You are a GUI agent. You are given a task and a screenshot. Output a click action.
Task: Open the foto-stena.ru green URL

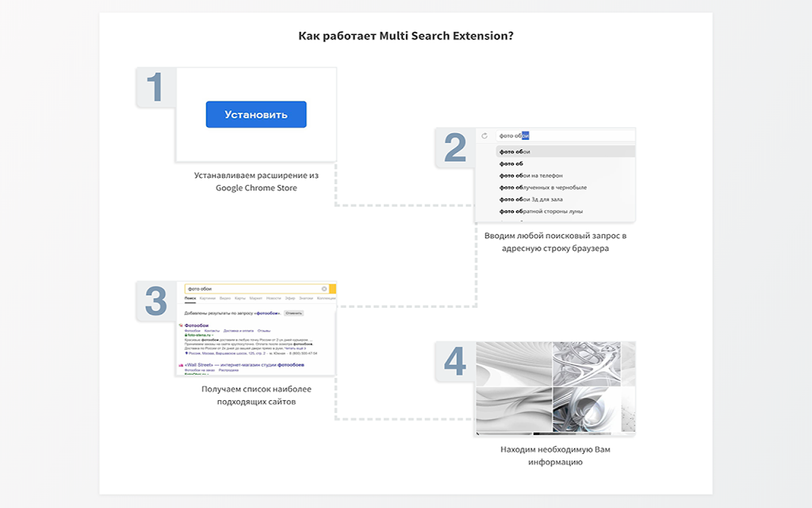pos(199,335)
